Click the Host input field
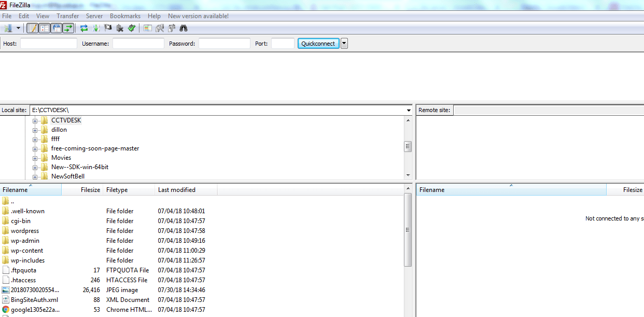This screenshot has height=317, width=644. pos(48,44)
